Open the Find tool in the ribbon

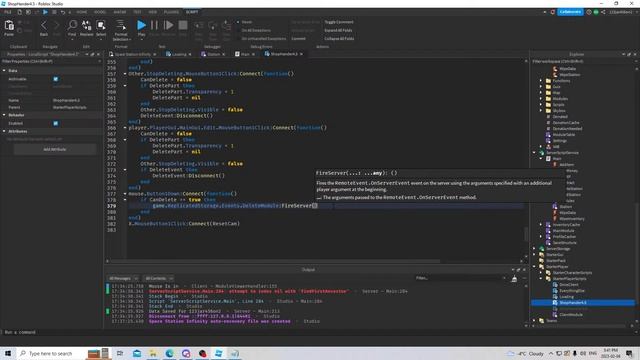(72, 27)
